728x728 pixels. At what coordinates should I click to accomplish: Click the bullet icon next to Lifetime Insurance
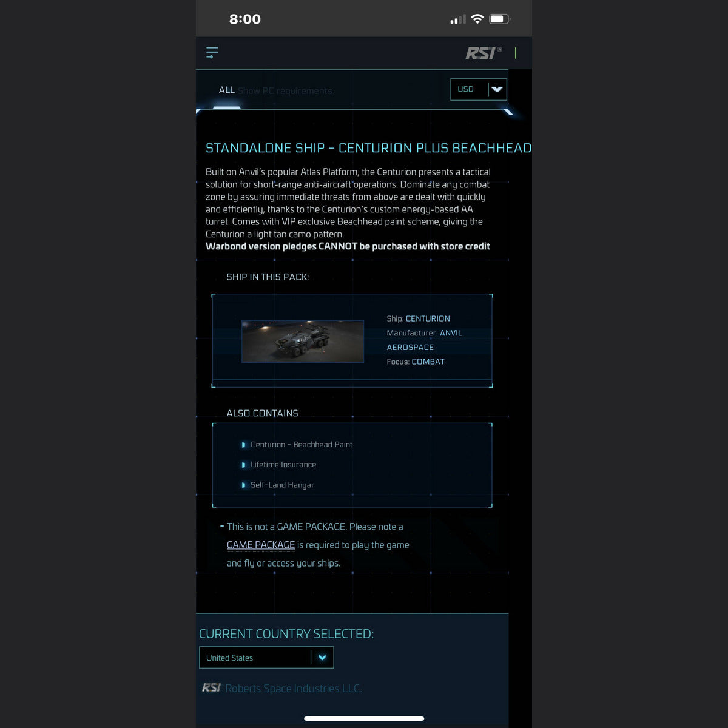pos(243,465)
